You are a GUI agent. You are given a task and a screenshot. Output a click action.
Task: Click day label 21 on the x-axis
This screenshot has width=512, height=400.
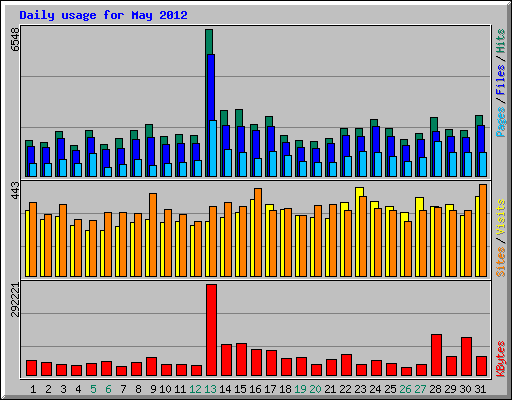330,389
